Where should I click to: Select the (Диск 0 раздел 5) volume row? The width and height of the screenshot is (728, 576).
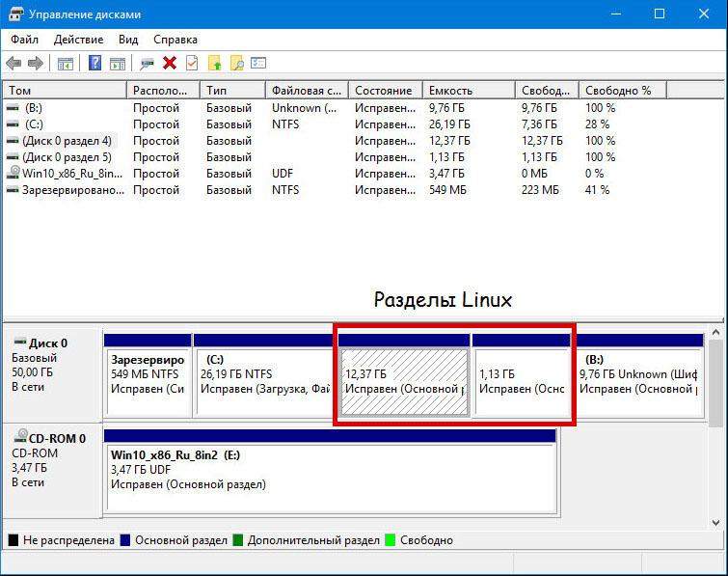tap(335, 157)
